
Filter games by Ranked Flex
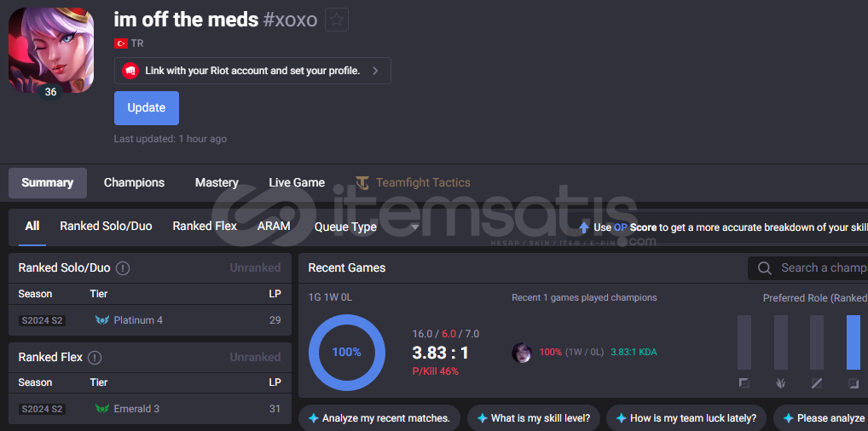point(205,227)
